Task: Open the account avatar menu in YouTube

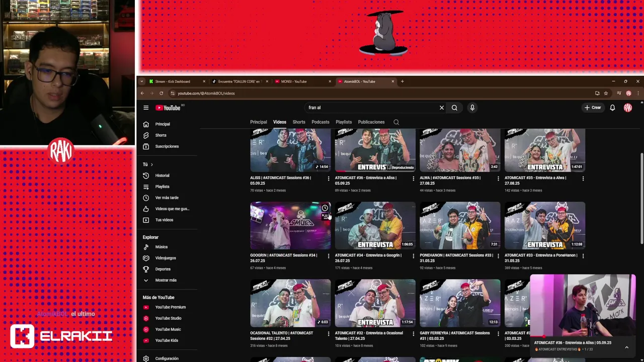Action: (628, 108)
